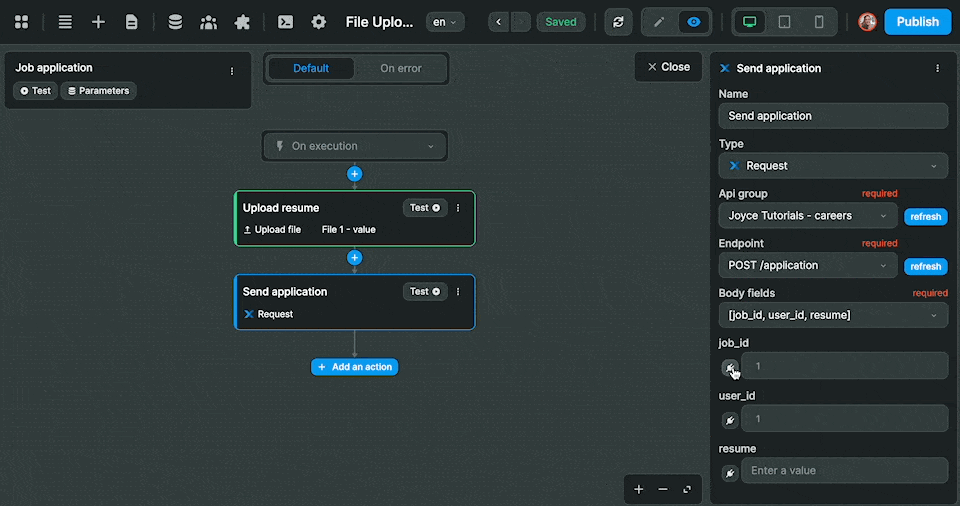Click the add element plus icon in top toolbar
Screen dimensions: 960x506
(x=98, y=22)
